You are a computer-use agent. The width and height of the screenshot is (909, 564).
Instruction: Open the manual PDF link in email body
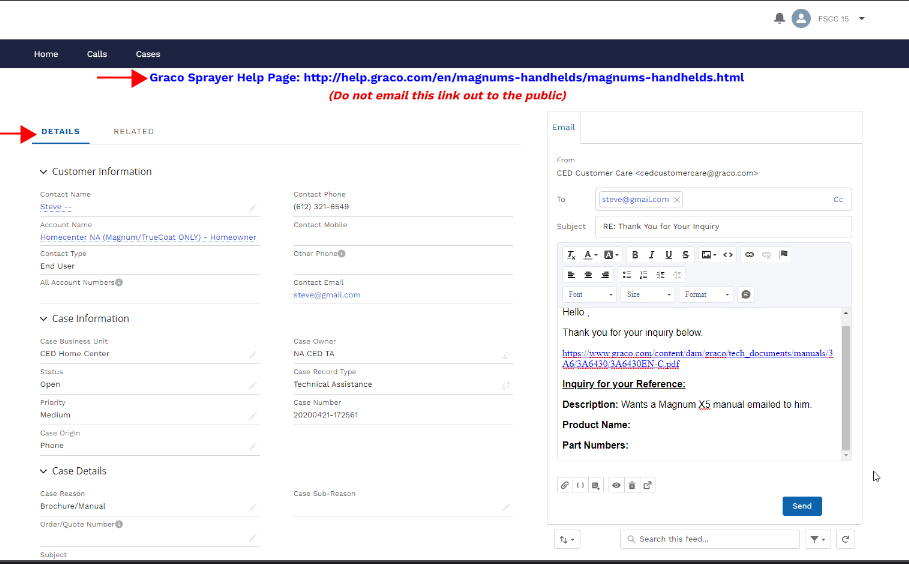[697, 358]
